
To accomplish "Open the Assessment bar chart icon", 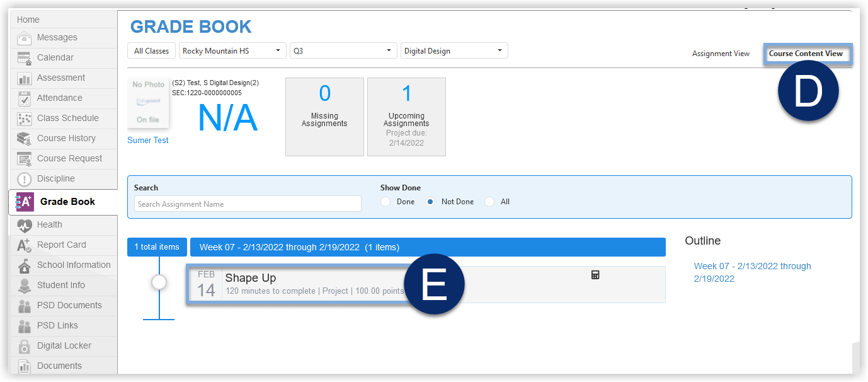I will pos(25,78).
